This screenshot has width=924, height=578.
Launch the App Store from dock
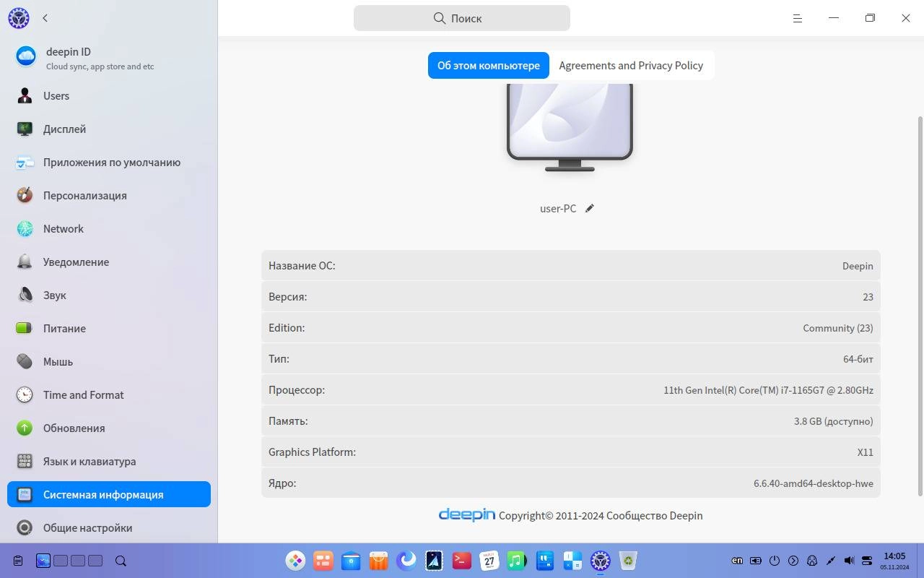pos(378,560)
